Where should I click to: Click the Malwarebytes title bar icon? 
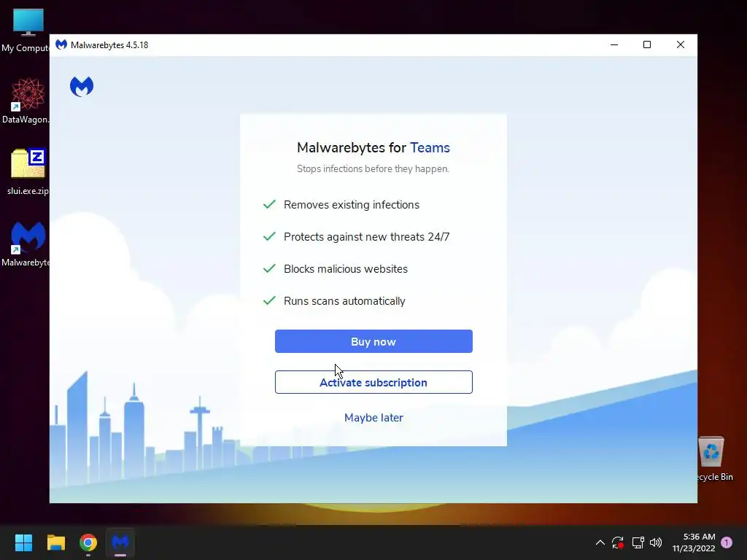pos(61,44)
